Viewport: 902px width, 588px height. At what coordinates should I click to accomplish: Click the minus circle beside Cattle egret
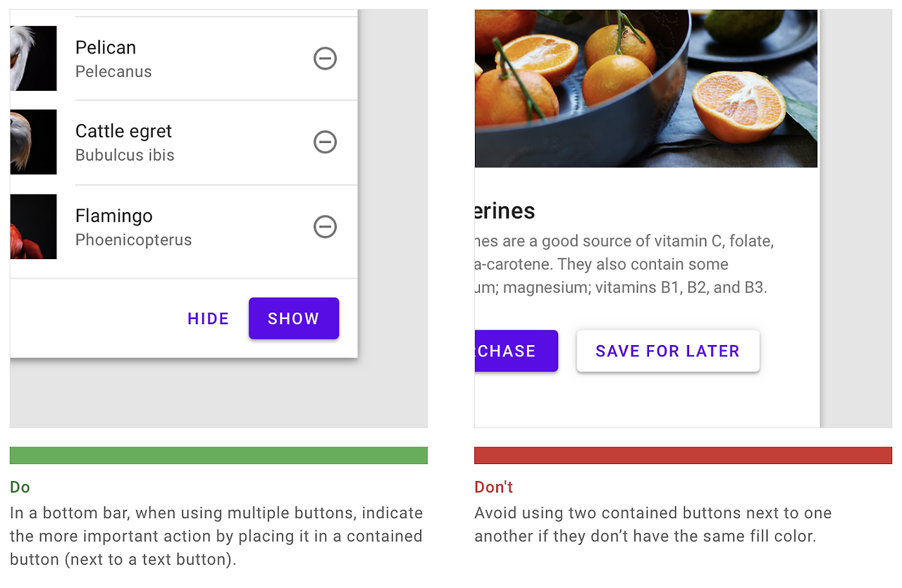(325, 142)
